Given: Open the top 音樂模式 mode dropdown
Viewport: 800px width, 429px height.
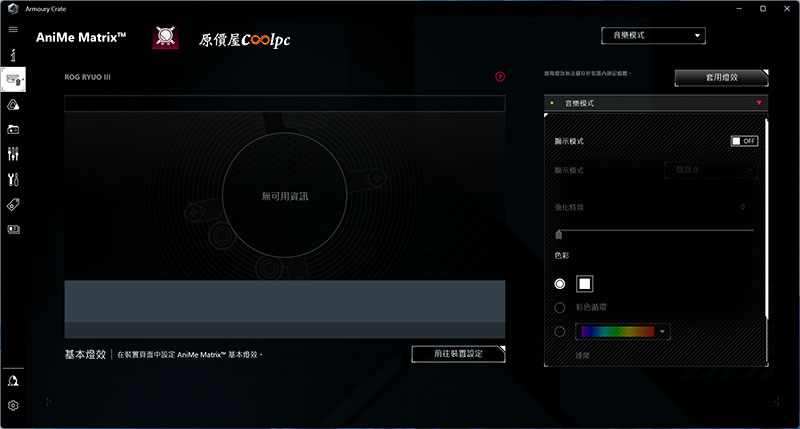Looking at the screenshot, I should click(654, 36).
